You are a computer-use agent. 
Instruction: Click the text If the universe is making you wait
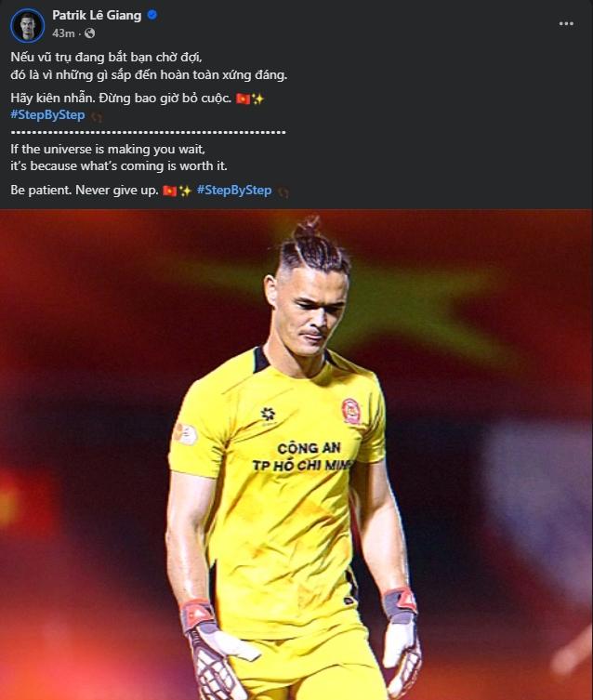(x=108, y=149)
